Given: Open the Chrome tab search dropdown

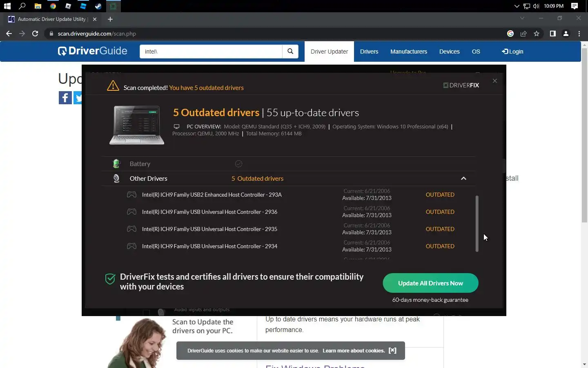Looking at the screenshot, I should [x=522, y=18].
